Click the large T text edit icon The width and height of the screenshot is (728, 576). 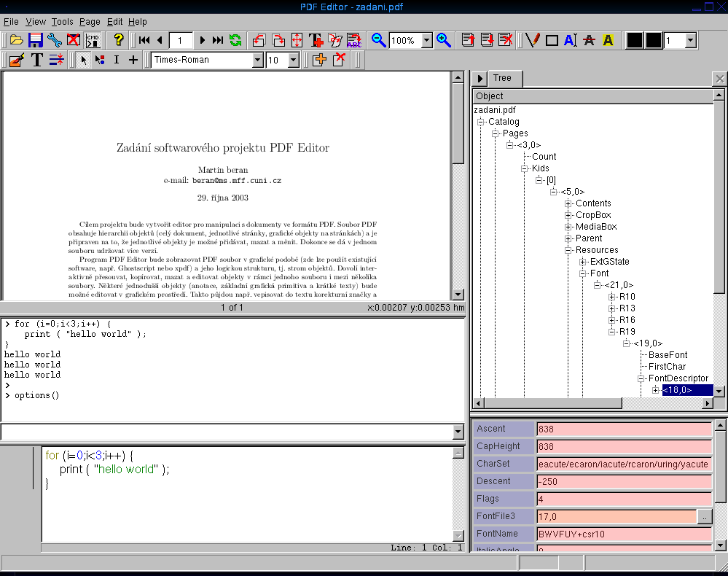click(36, 60)
